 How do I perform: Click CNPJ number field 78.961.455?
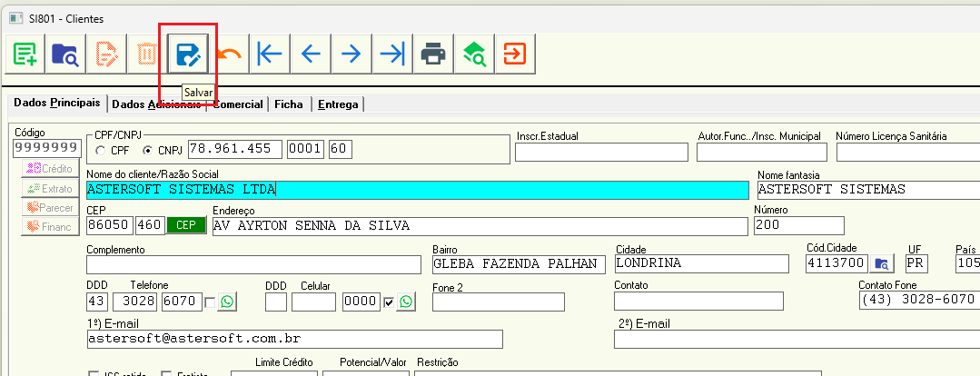pyautogui.click(x=235, y=149)
